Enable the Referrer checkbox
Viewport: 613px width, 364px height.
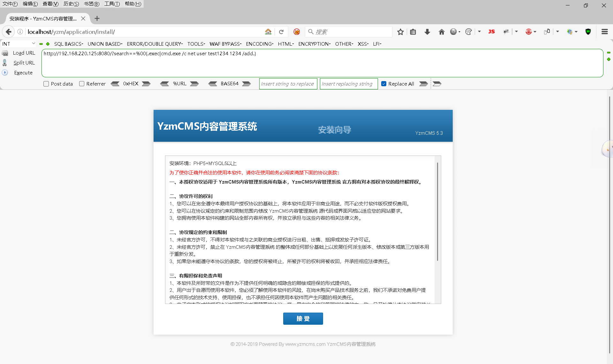point(82,84)
